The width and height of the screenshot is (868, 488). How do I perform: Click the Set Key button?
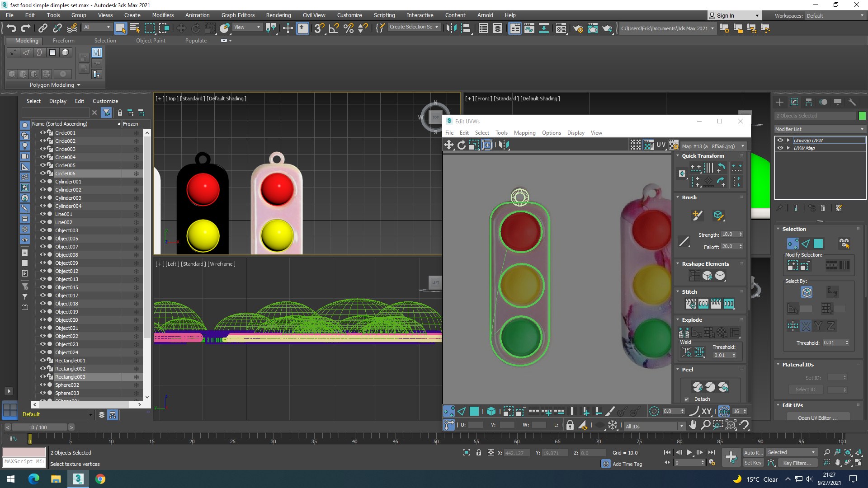click(753, 463)
